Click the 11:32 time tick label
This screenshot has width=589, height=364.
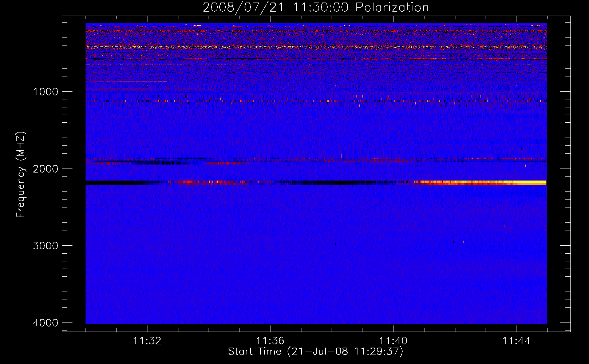click(x=147, y=341)
